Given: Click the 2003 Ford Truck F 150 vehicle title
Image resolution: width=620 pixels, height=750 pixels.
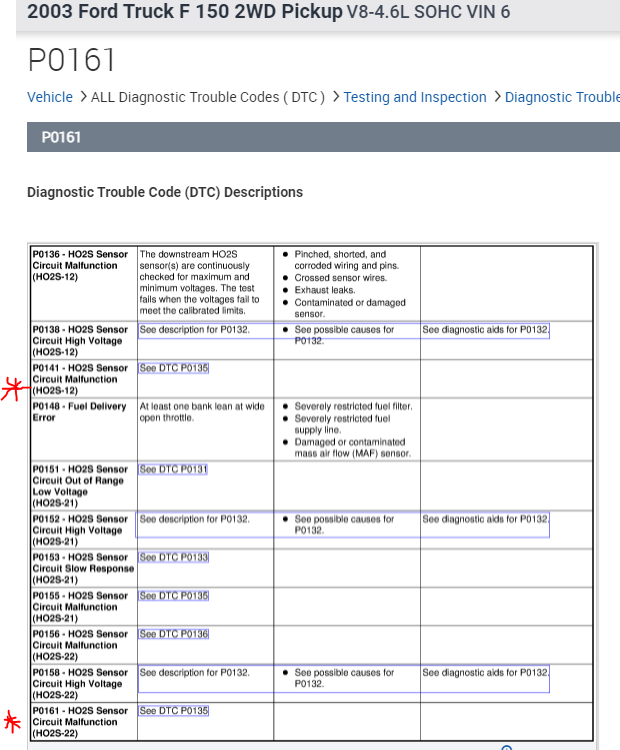Looking at the screenshot, I should [x=185, y=11].
